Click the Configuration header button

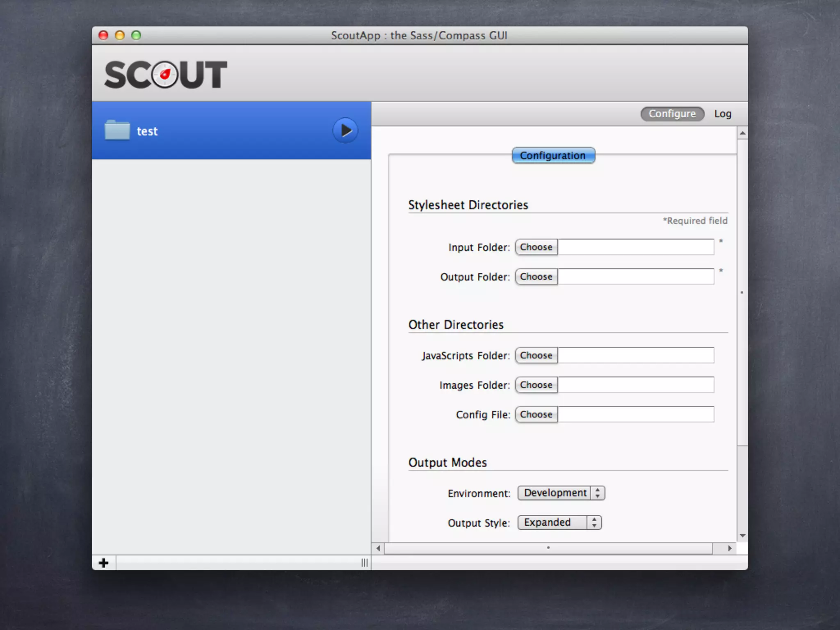553,155
